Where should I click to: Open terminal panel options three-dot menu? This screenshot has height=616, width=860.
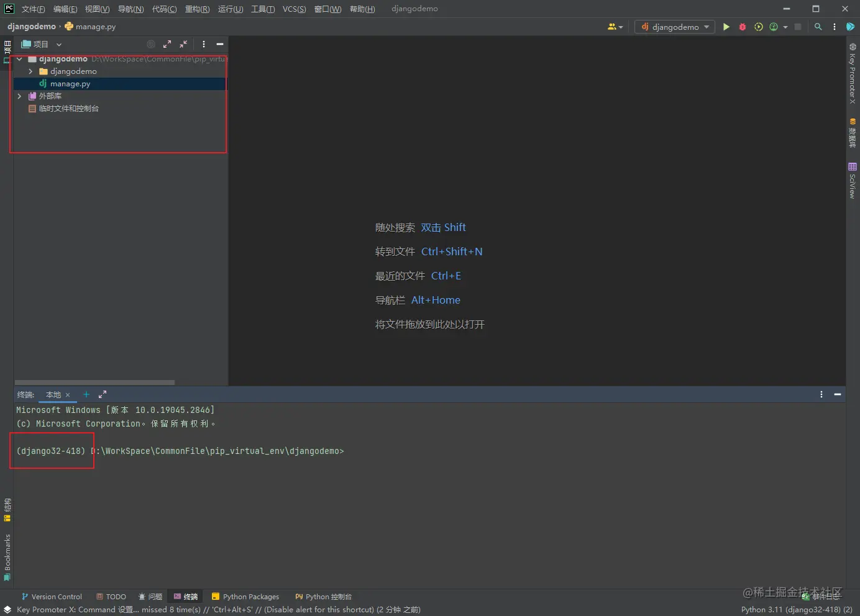[x=821, y=394]
